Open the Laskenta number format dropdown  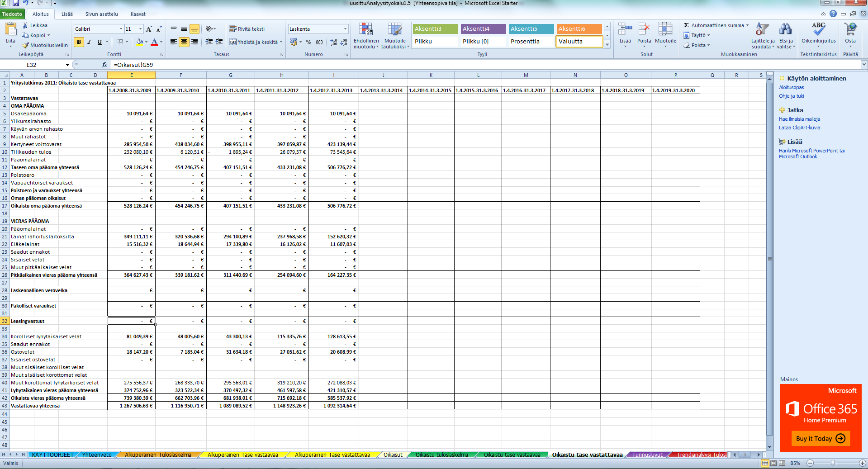coord(345,29)
